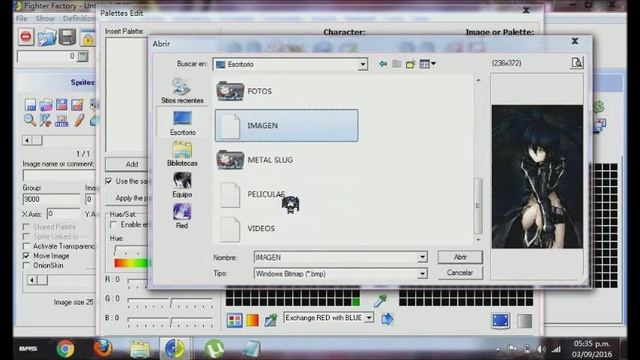Image resolution: width=640 pixels, height=360 pixels.
Task: Toggle the Move Image checkbox
Action: [27, 256]
